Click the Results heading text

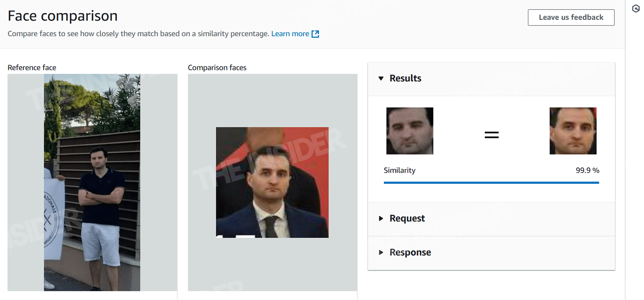tap(405, 78)
